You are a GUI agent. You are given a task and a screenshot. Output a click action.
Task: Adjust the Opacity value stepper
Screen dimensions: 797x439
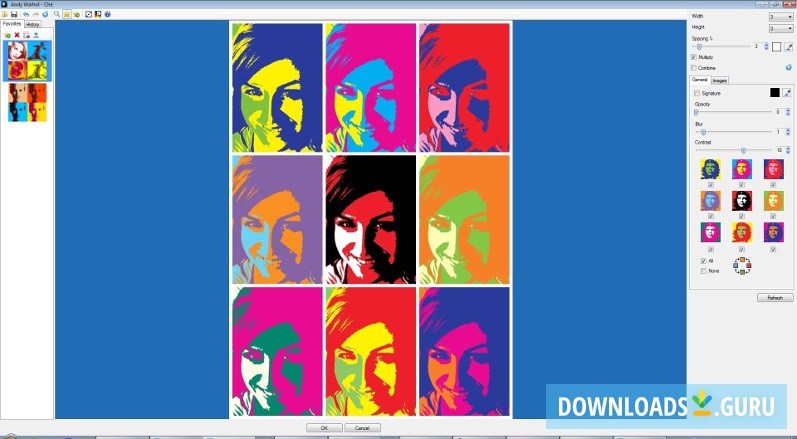[x=788, y=112]
